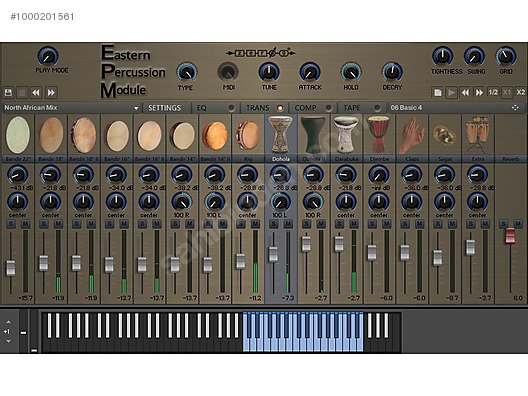Viewport: 528px width, 396px height.
Task: Step to previous groove pattern
Action: tap(465, 92)
